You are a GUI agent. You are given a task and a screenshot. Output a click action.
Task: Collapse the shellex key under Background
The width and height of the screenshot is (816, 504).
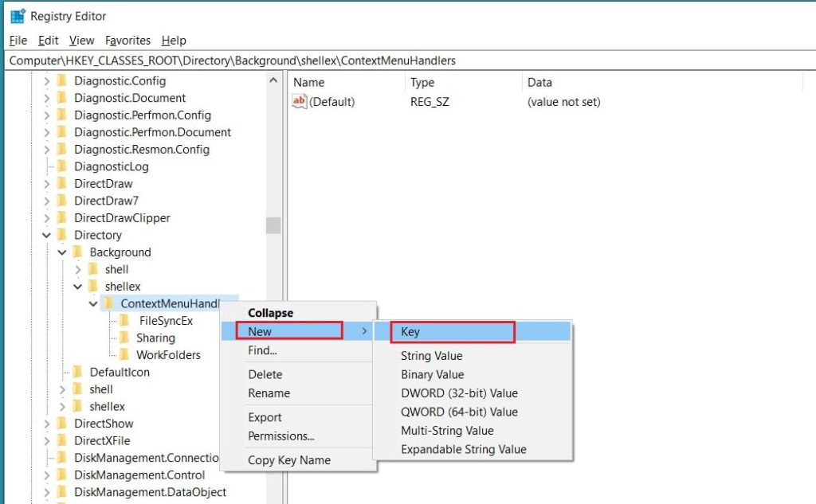(x=77, y=287)
